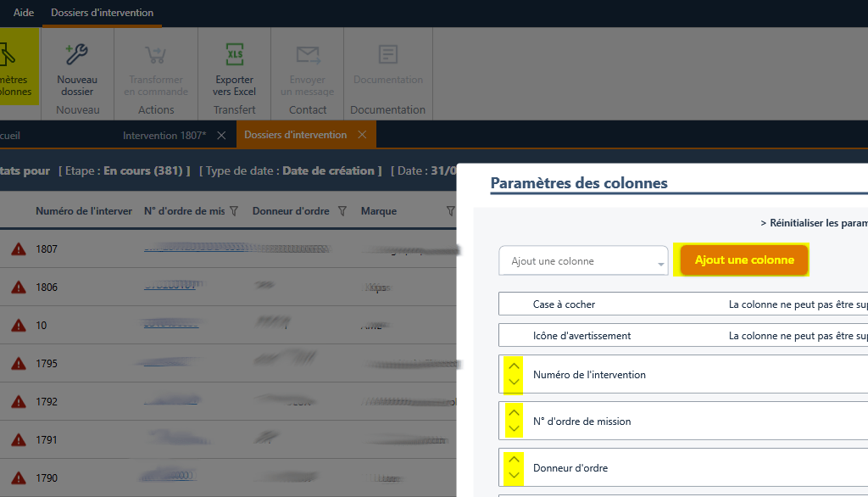Move Donneur d'ordre column up
868x497 pixels.
click(514, 460)
